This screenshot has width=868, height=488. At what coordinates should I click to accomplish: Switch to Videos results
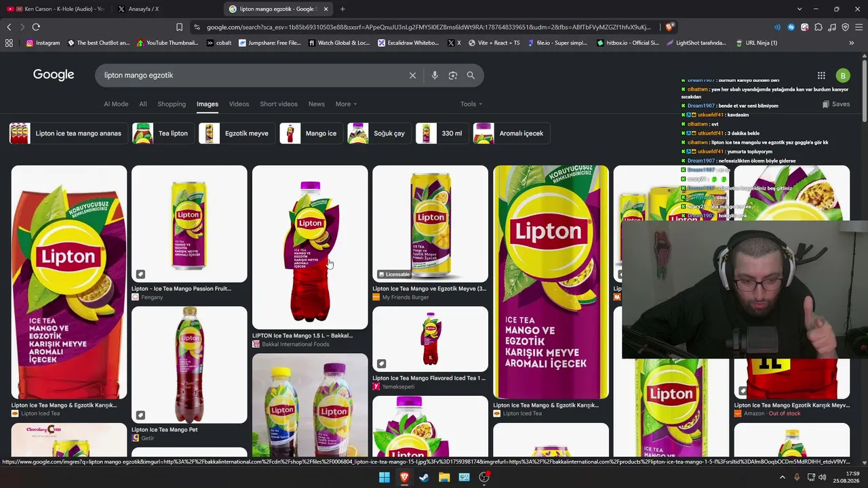(239, 104)
